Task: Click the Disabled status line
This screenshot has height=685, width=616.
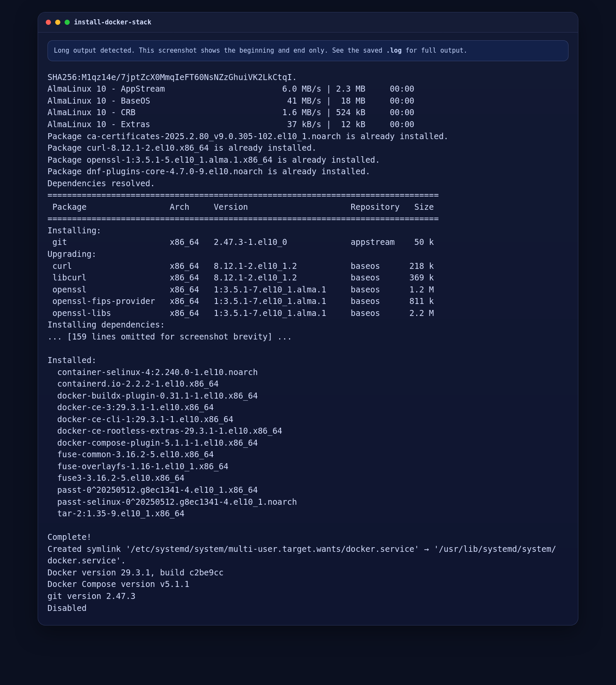Action: point(67,608)
